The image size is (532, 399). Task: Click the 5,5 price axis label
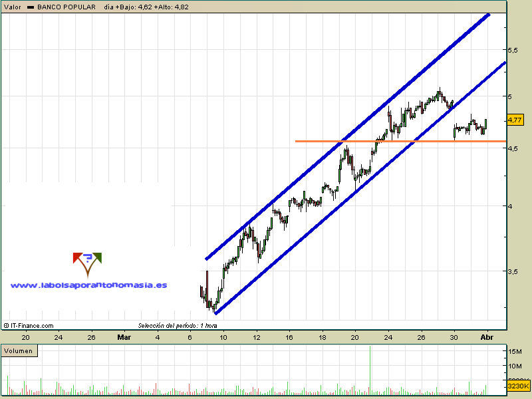pyautogui.click(x=513, y=50)
